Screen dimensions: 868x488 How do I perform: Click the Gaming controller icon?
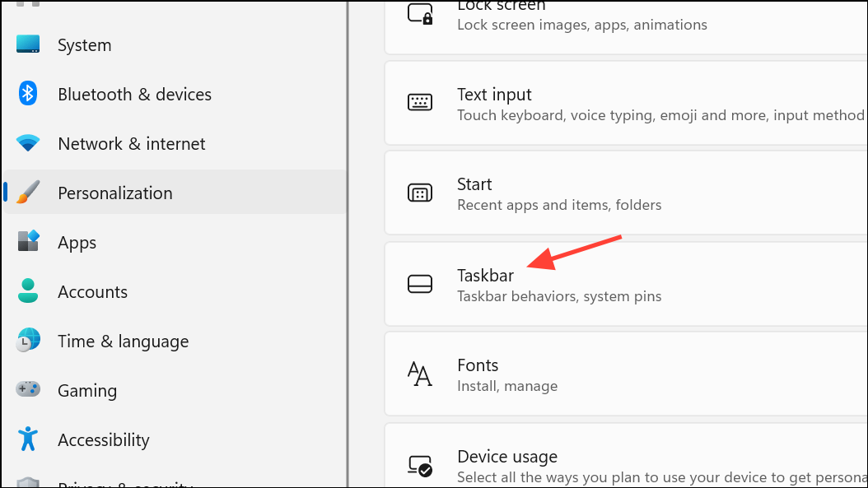point(28,390)
